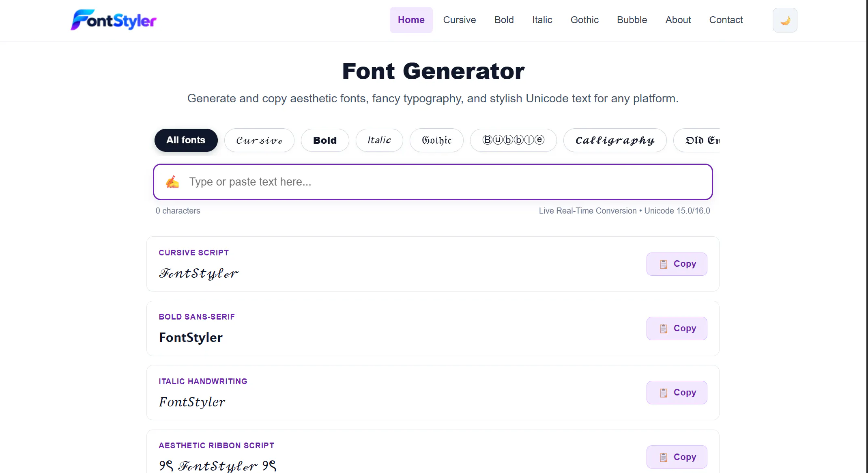868x473 pixels.
Task: Click the 'AESTHETIC RIBBON SCRIPT' label
Action: tap(216, 445)
